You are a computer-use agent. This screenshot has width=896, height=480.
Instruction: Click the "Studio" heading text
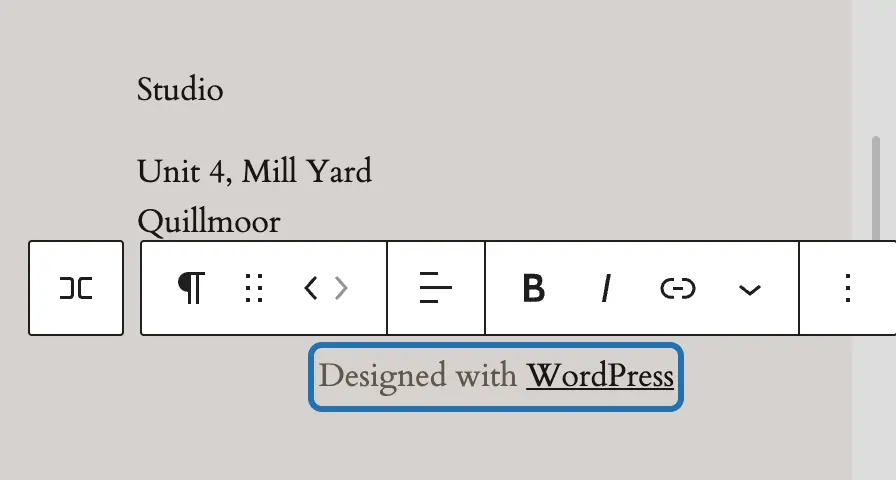coord(180,90)
